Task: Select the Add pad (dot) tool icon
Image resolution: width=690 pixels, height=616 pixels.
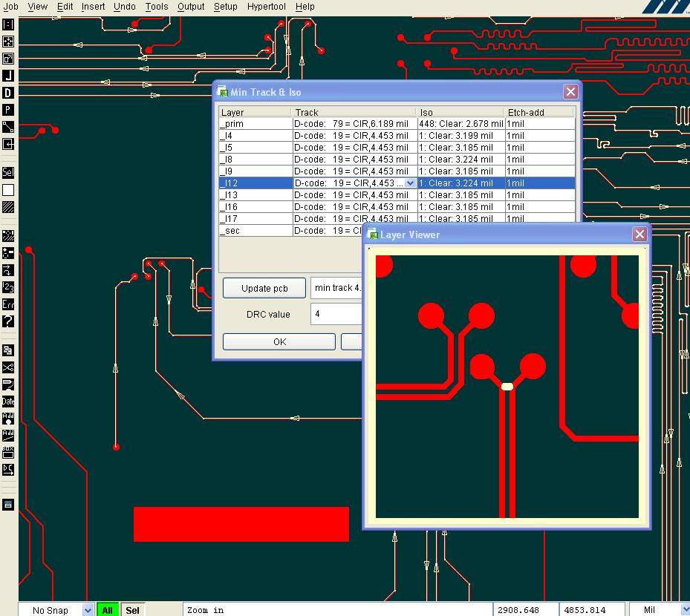Action: [x=8, y=418]
